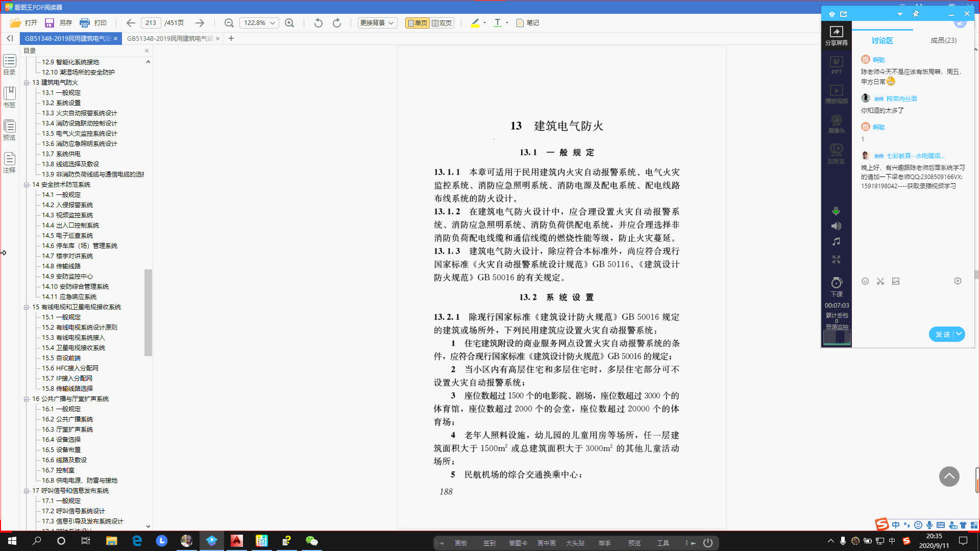Image resolution: width=980 pixels, height=551 pixels.
Task: Rotate page counterclockwise
Action: point(318,23)
